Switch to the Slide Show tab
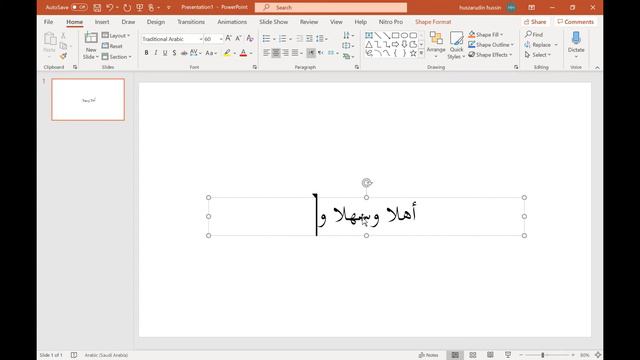 pyautogui.click(x=273, y=22)
